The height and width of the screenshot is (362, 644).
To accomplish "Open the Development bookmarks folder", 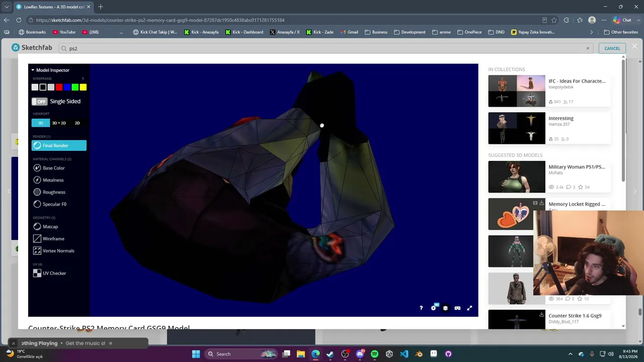I will point(410,32).
